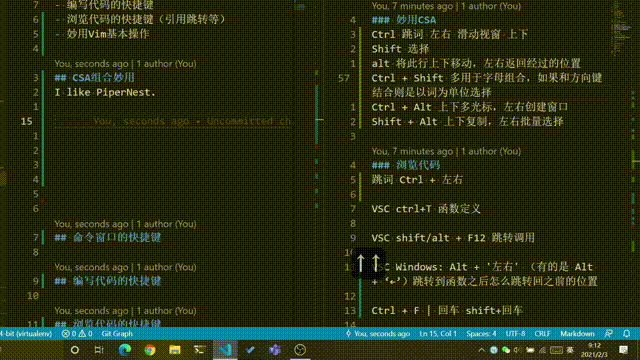Change end of line sequence CRLF
Image resolution: width=640 pixels, height=360 pixels.
[542, 333]
